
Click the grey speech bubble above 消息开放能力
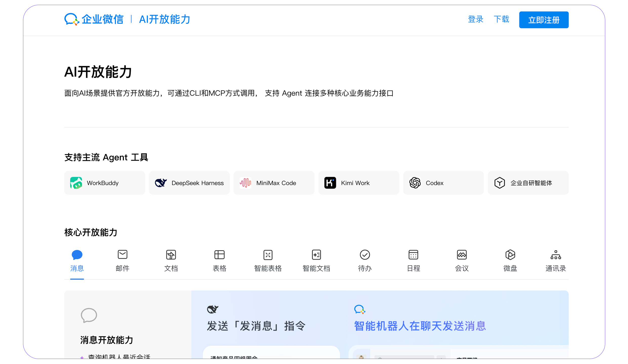89,315
